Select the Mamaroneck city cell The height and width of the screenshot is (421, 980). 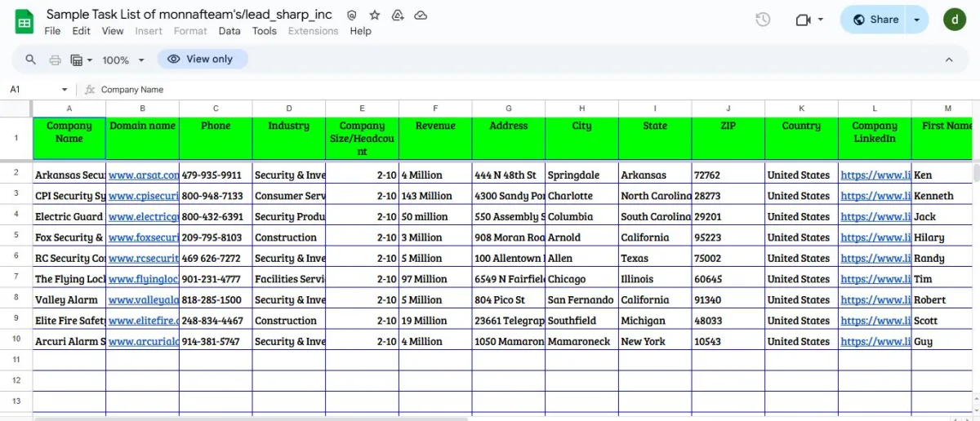(581, 341)
